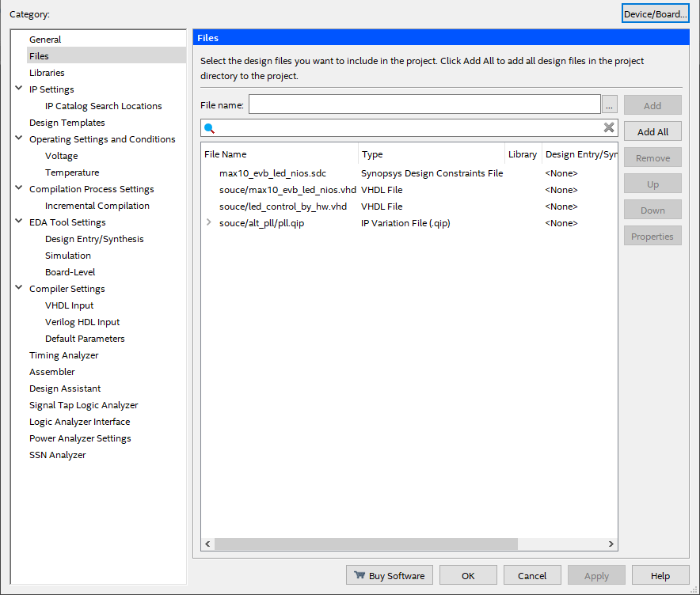Click the Up button
Viewport: 700px width, 595px height.
pyautogui.click(x=652, y=184)
